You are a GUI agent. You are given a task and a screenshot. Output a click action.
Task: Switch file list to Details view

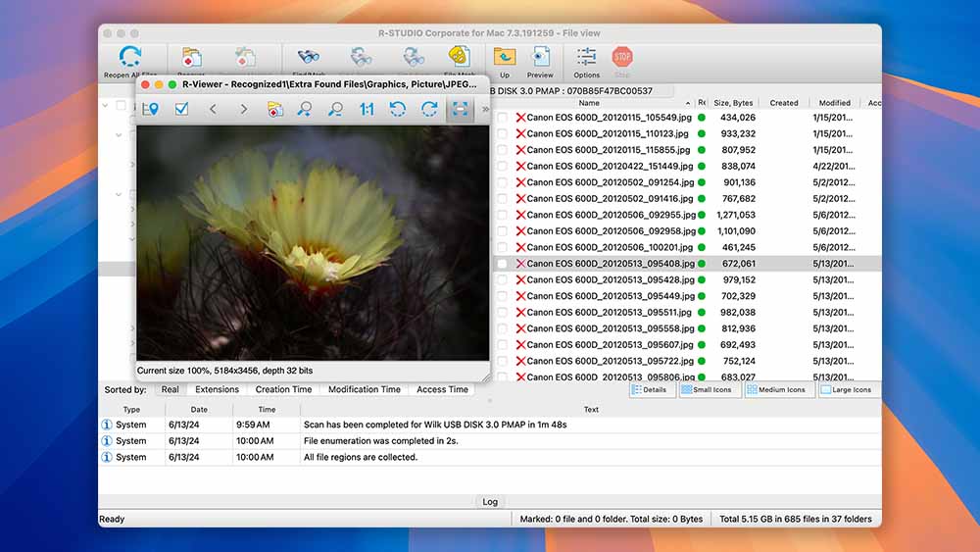click(652, 389)
